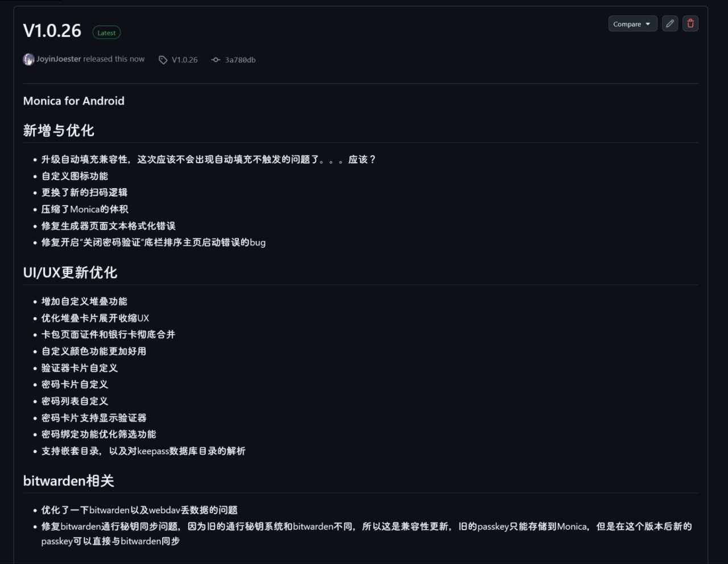728x564 pixels.
Task: Click the line '自定义图标功能'
Action: click(75, 176)
